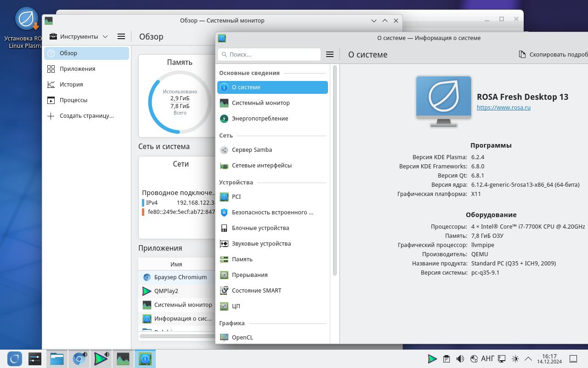This screenshot has height=368, width=588.
Task: Click Скопировать подробности button
Action: (554, 54)
